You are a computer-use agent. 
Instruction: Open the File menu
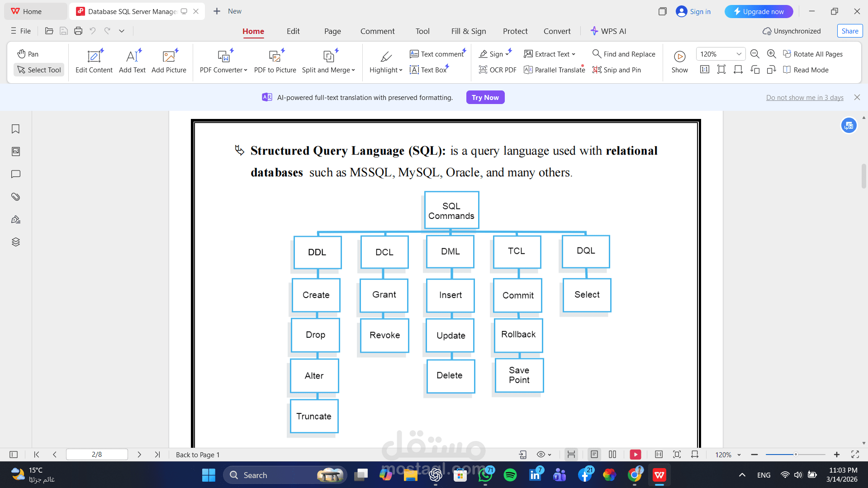point(20,31)
